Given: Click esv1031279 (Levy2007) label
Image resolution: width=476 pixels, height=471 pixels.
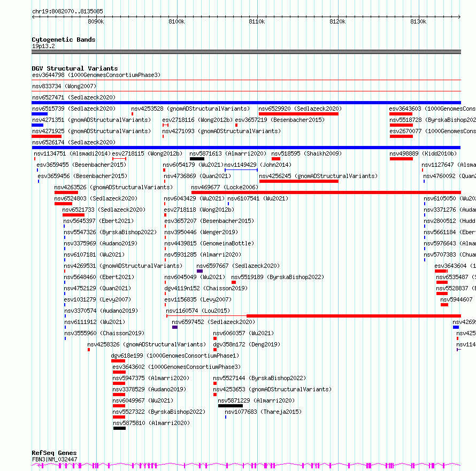Looking at the screenshot, I should [97, 299].
